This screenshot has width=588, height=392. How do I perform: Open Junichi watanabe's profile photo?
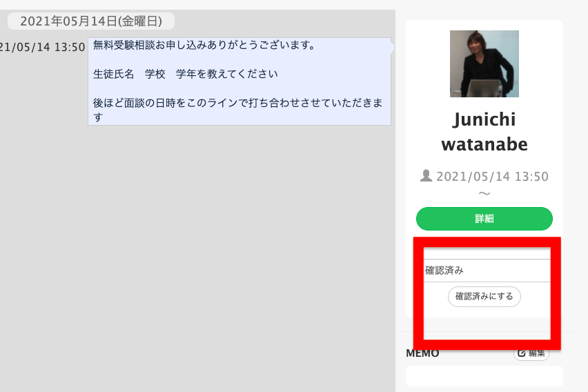pyautogui.click(x=484, y=63)
